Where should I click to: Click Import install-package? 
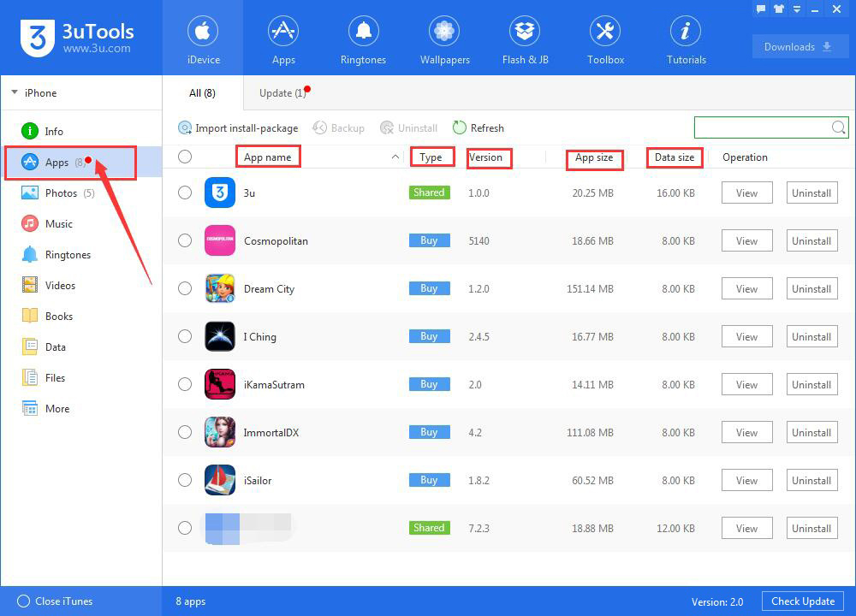238,127
